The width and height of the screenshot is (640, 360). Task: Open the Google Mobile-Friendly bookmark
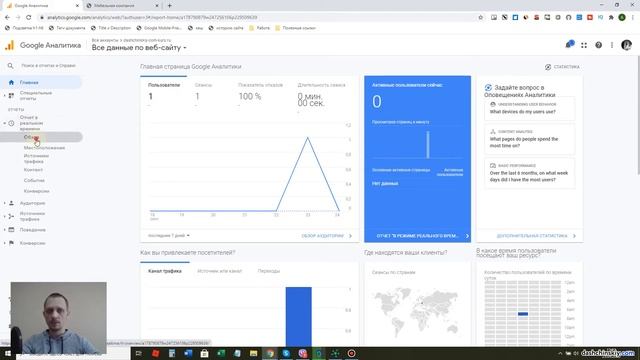pos(159,28)
